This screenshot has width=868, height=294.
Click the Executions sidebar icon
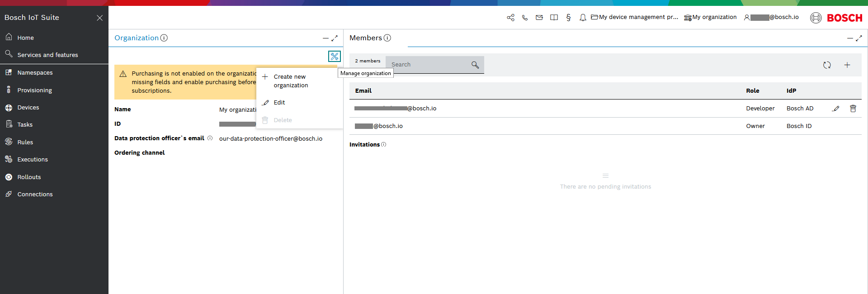pyautogui.click(x=9, y=159)
